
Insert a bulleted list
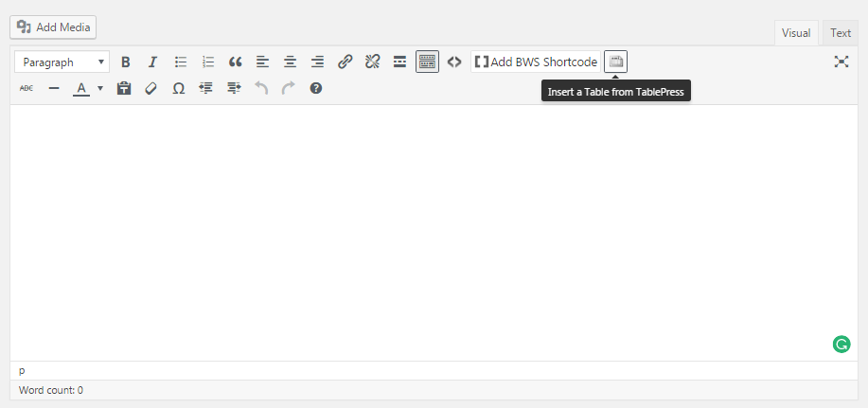point(181,62)
